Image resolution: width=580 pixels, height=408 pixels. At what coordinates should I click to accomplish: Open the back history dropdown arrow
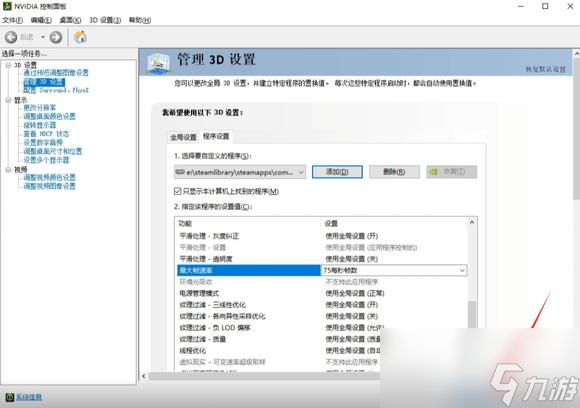[x=43, y=37]
